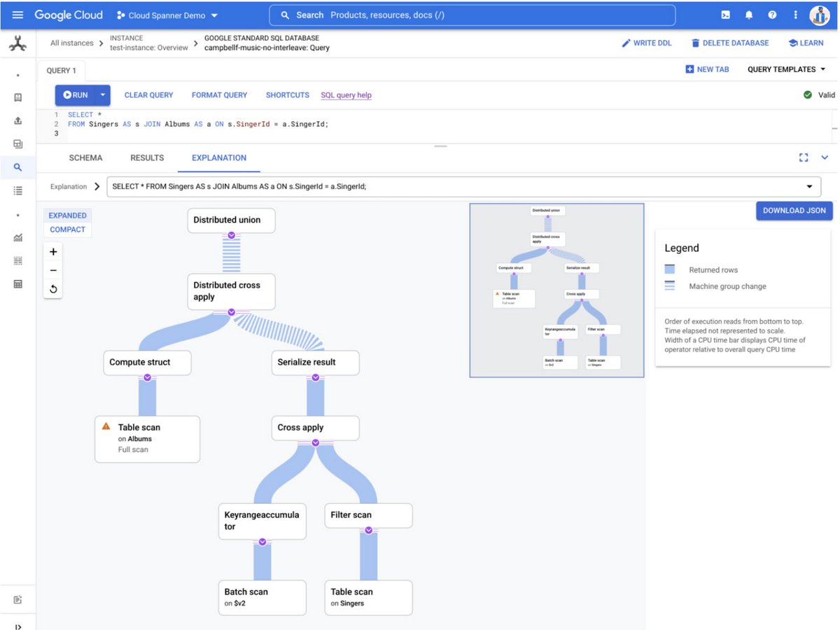
Task: Expand the Explanation panel to fullscreen mode
Action: click(804, 157)
